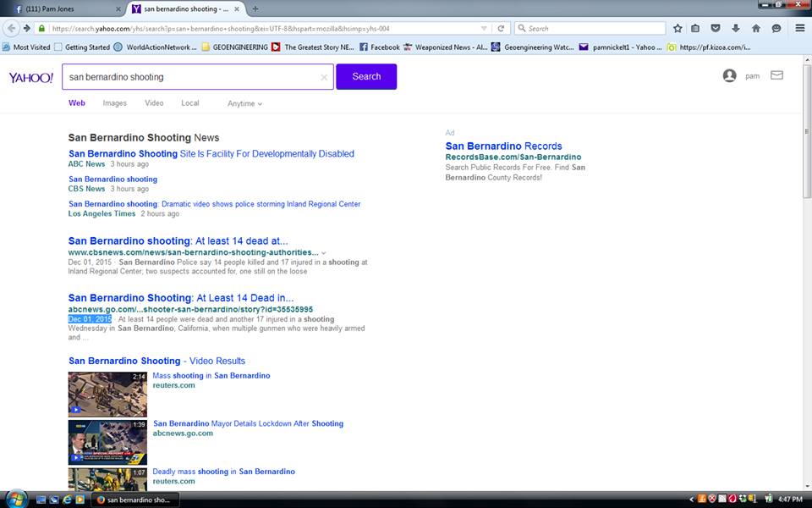Open pamnickelt1 - Yahoo bookmark
This screenshot has width=812, height=508.
tap(620, 47)
